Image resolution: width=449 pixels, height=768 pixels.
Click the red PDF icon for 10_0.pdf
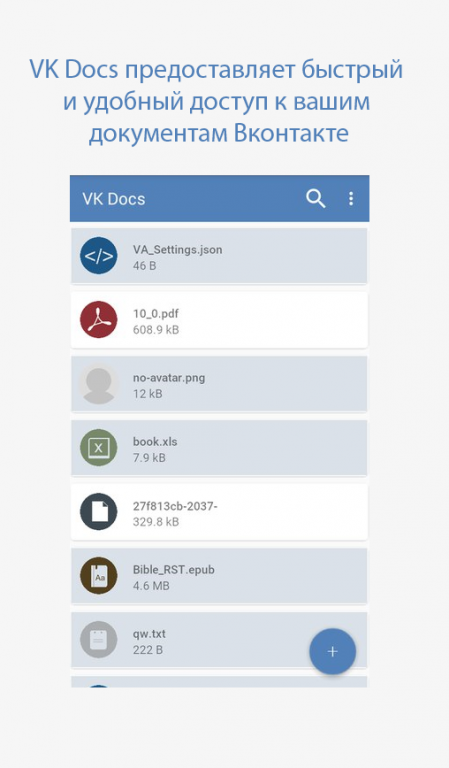point(98,320)
